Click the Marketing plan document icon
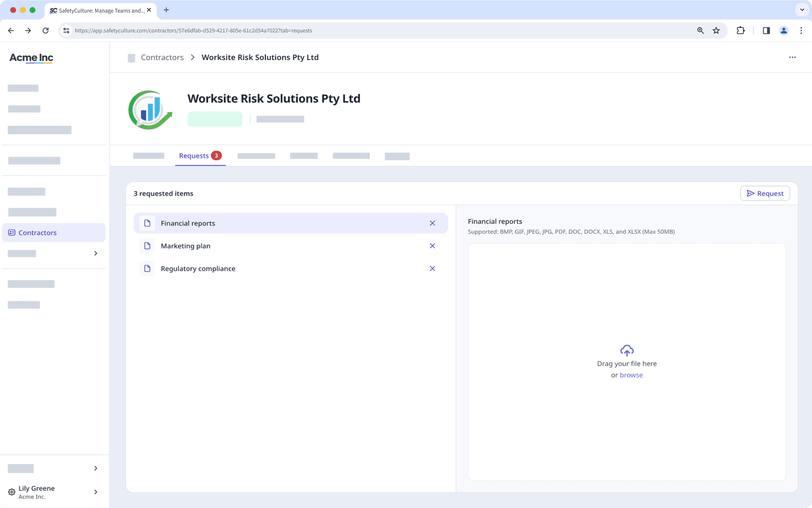 (x=147, y=246)
